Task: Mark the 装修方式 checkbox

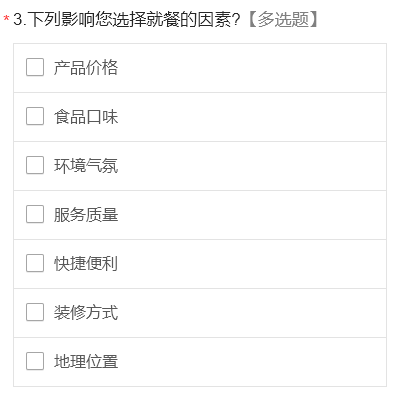Action: coord(35,312)
